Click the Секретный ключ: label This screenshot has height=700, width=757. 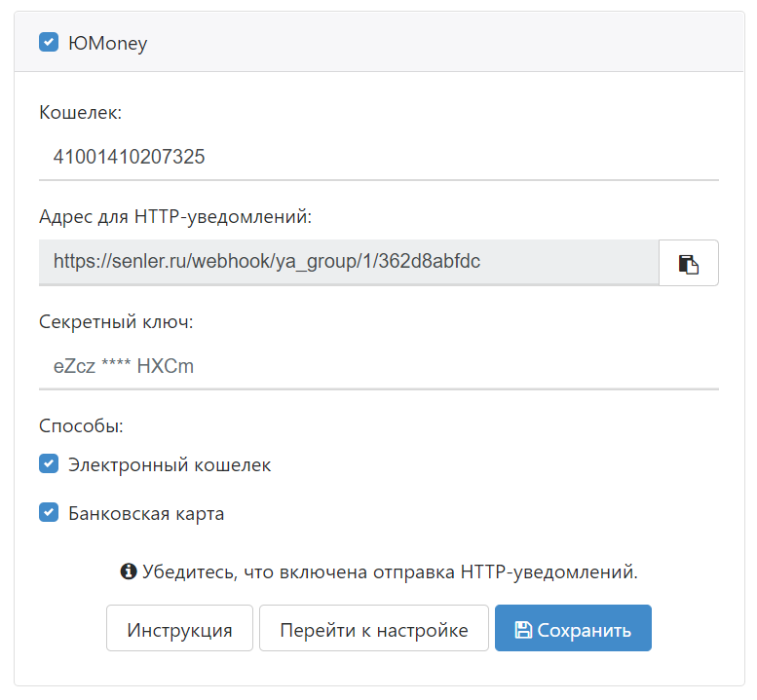click(116, 322)
